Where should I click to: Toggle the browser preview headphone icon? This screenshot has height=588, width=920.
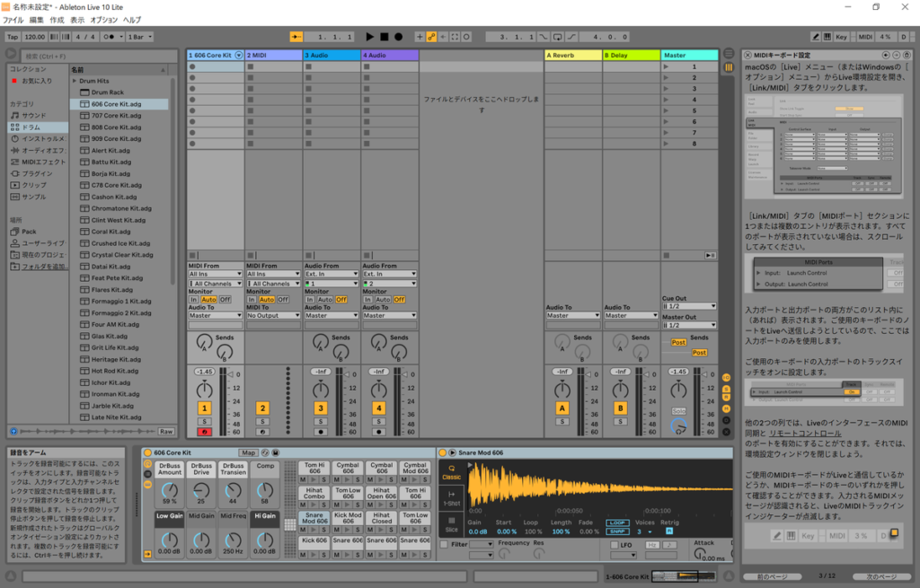(13, 432)
